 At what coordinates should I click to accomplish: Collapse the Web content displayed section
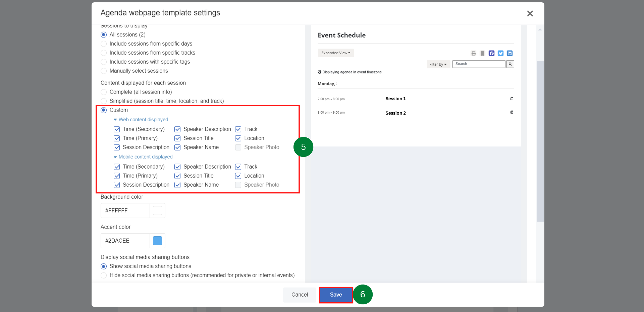pos(115,119)
